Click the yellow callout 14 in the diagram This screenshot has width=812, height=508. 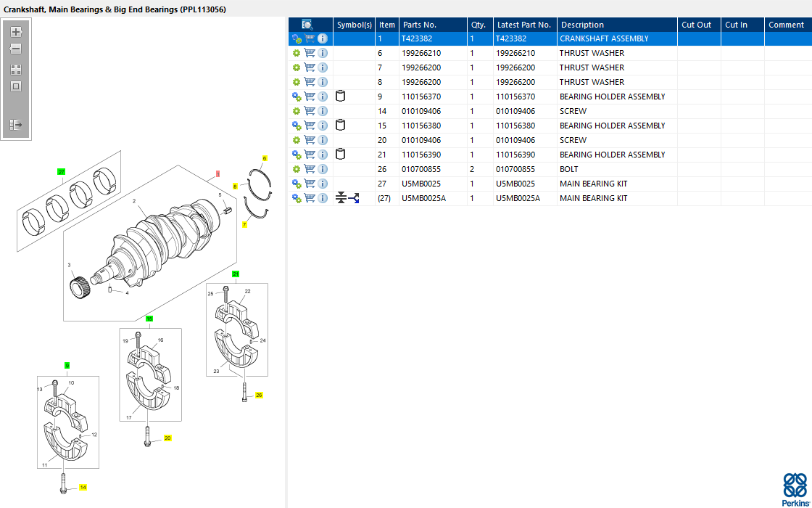83,488
